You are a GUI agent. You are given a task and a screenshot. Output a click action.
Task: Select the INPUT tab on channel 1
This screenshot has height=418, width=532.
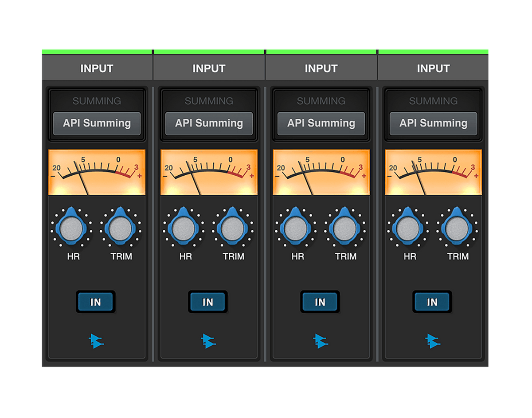[96, 68]
